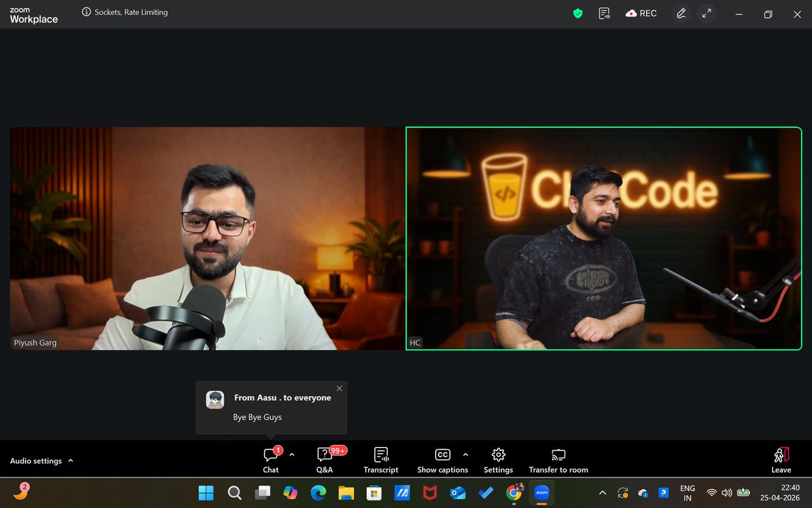Click the ENG IN language indicator
This screenshot has height=508, width=812.
tap(687, 492)
